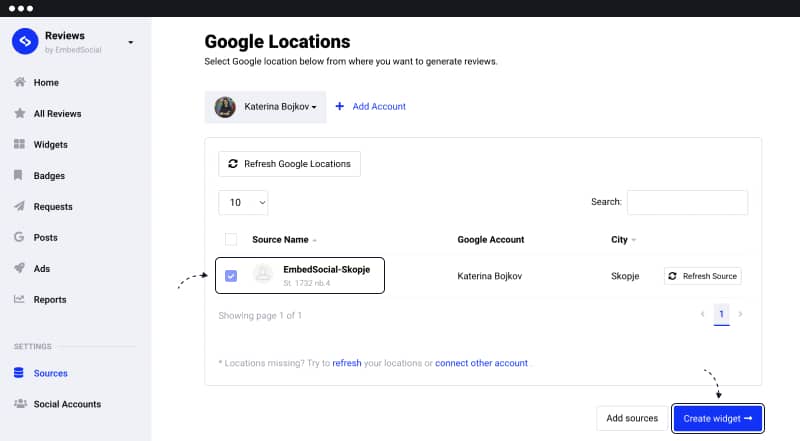Open All Reviews star icon
The image size is (800, 441).
[19, 113]
